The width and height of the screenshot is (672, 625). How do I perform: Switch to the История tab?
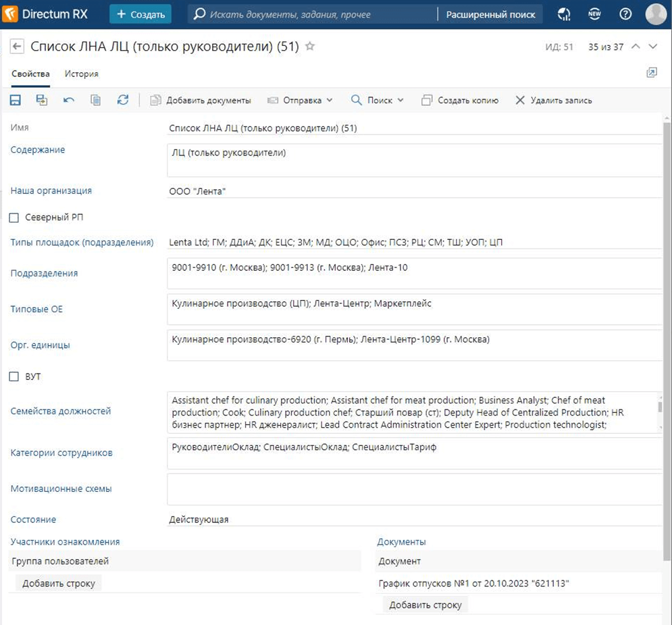(82, 74)
